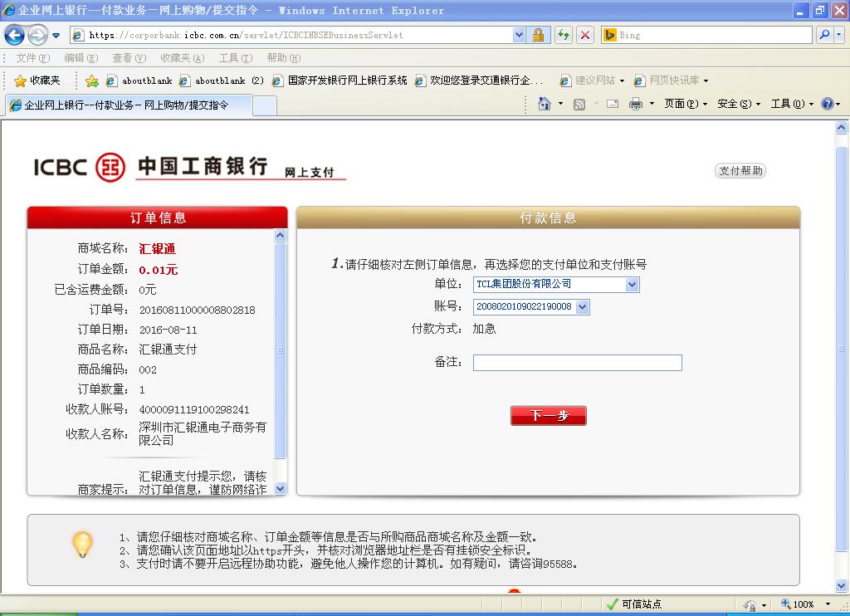
Task: Open the 单位 company dropdown
Action: click(556, 284)
